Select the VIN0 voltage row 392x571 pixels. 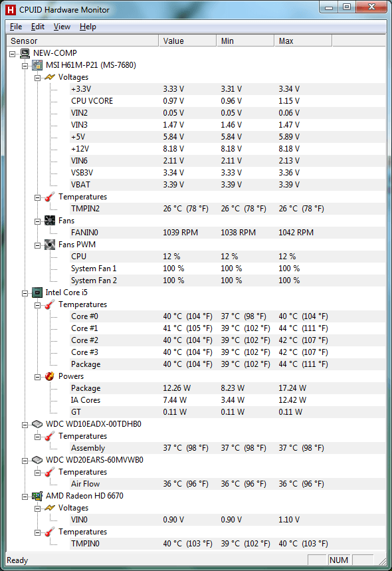pyautogui.click(x=228, y=520)
